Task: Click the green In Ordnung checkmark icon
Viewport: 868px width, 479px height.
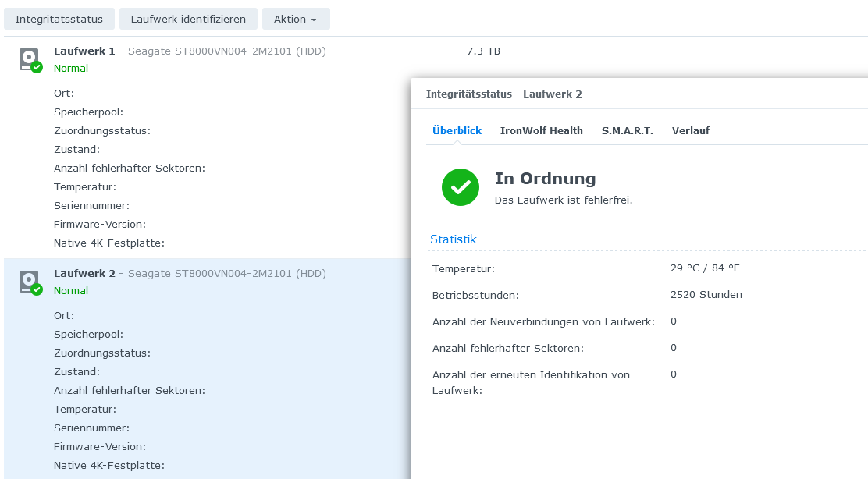Action: click(x=460, y=187)
